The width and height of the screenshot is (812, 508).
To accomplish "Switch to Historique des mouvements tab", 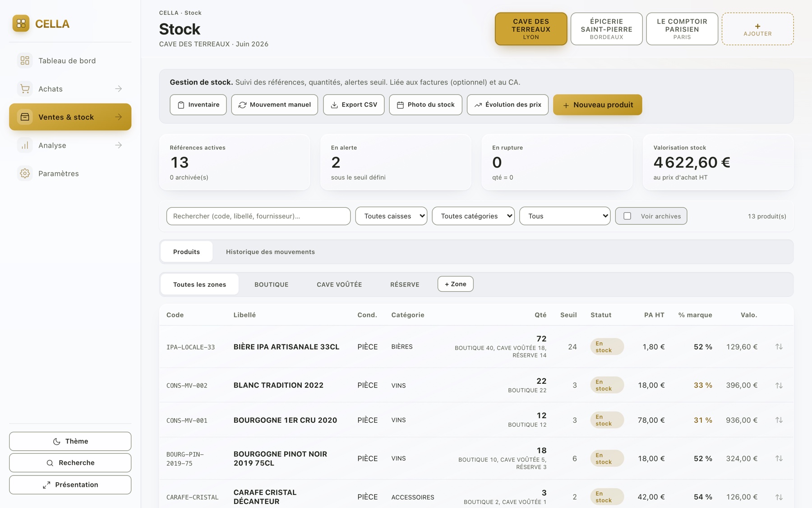I will 270,252.
